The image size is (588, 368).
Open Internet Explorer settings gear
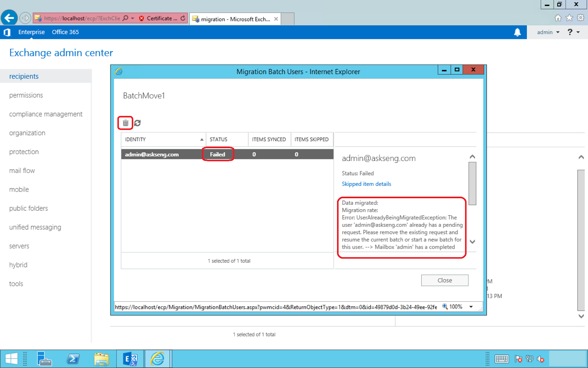pyautogui.click(x=581, y=17)
